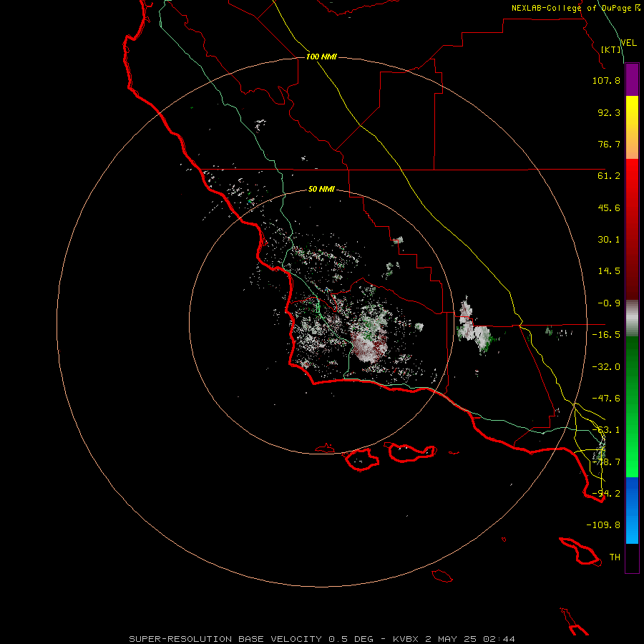Click the [KT] units label
The image size is (644, 644).
coord(611,49)
